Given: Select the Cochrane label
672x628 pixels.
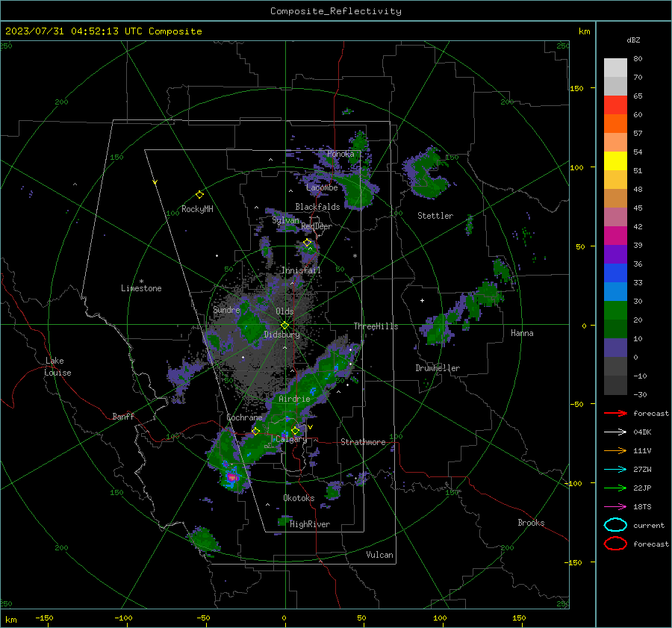Looking at the screenshot, I should click(x=244, y=417).
